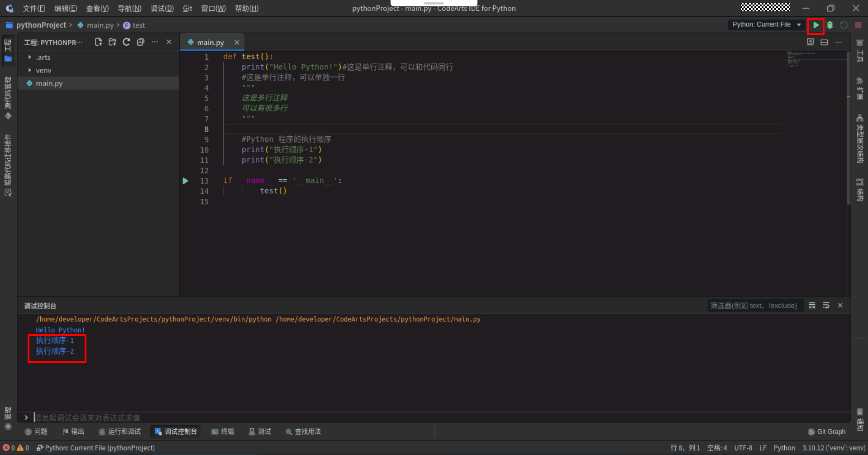This screenshot has height=455, width=868.
Task: Collapse all folders in project tree
Action: (140, 42)
